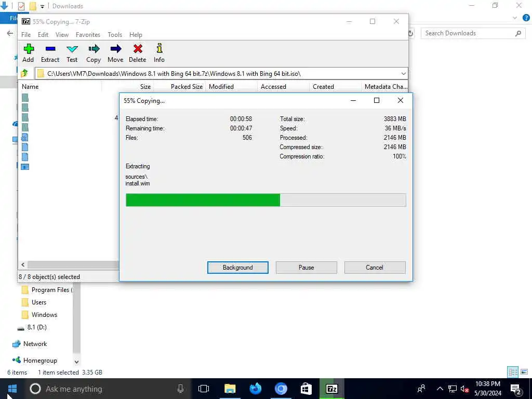The image size is (532, 399).
Task: Cancel the copying operation
Action: (x=375, y=268)
